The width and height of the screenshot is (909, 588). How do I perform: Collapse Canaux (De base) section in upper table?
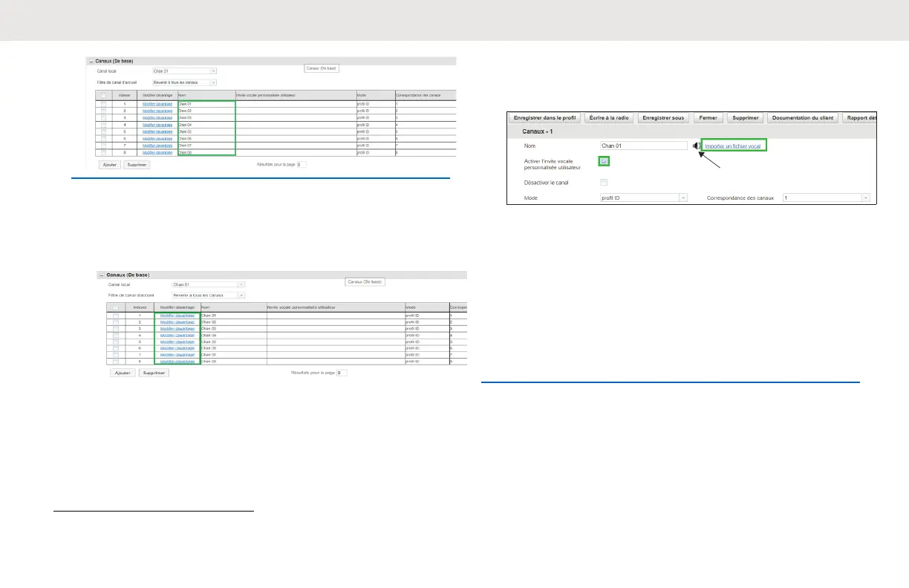coord(91,61)
